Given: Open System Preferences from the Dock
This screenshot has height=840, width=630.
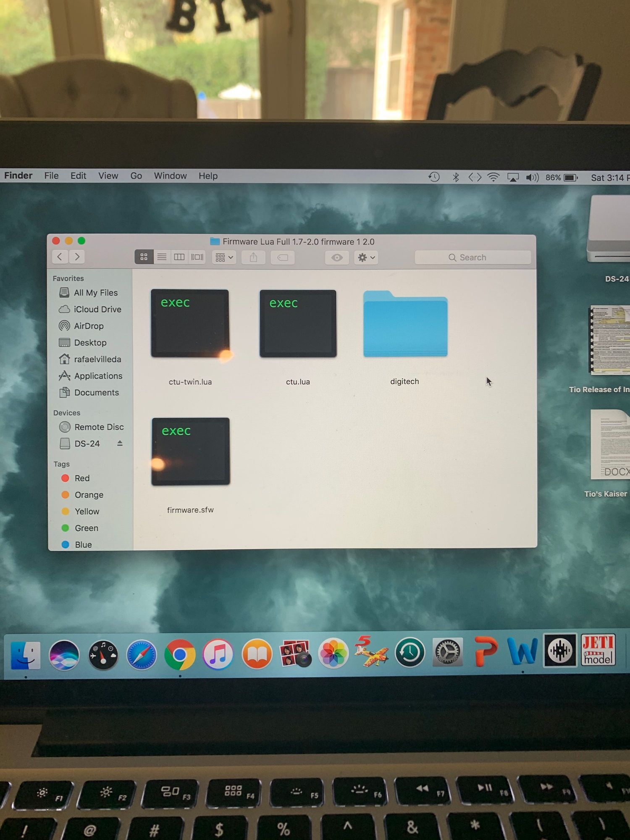Looking at the screenshot, I should [x=448, y=652].
